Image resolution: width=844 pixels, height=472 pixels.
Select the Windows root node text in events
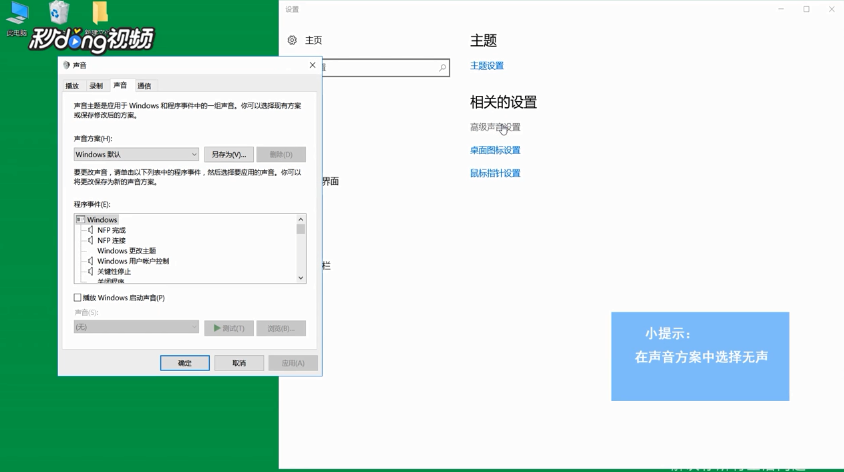click(102, 220)
